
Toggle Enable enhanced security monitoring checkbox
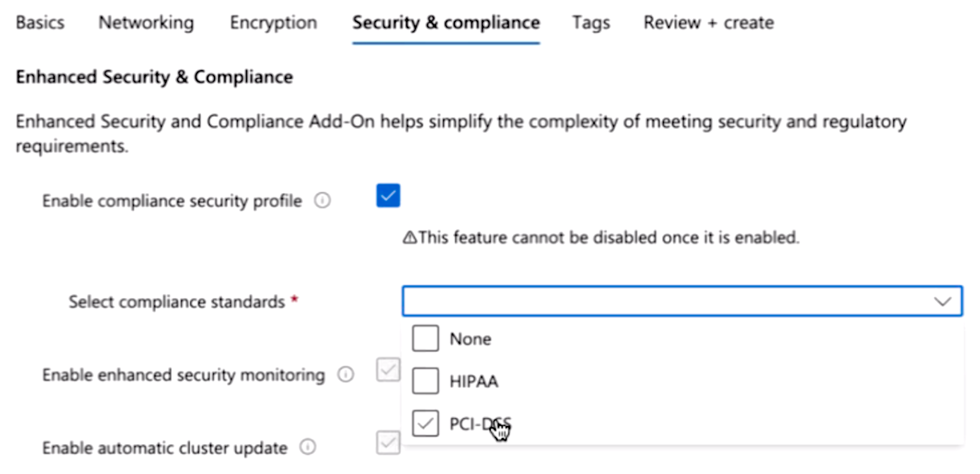click(x=388, y=369)
